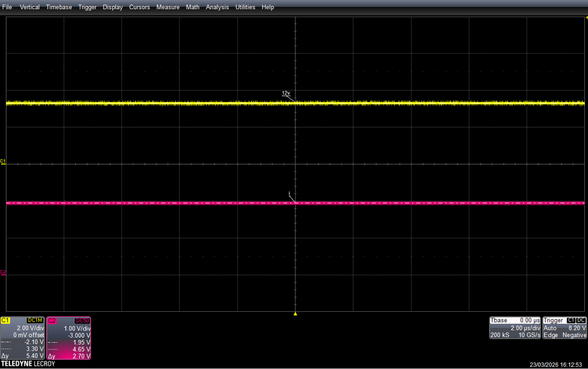Click the pink C2 channel badge

(x=52, y=320)
